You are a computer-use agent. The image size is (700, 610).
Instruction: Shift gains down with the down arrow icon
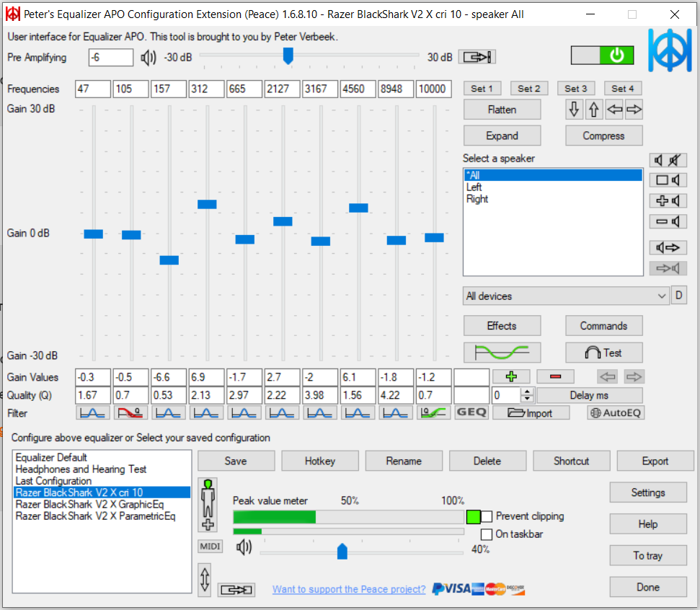[x=574, y=110]
